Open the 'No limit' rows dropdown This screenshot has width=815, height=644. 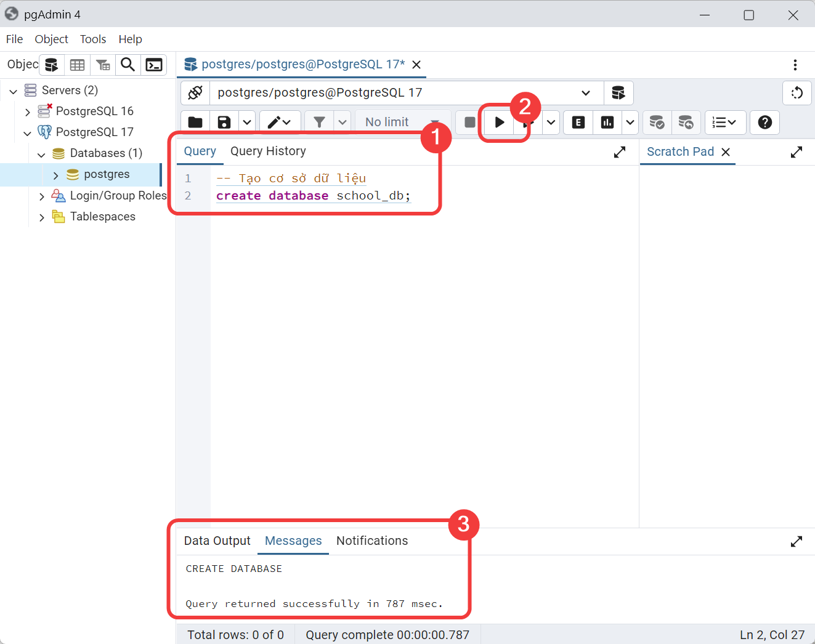pos(402,123)
